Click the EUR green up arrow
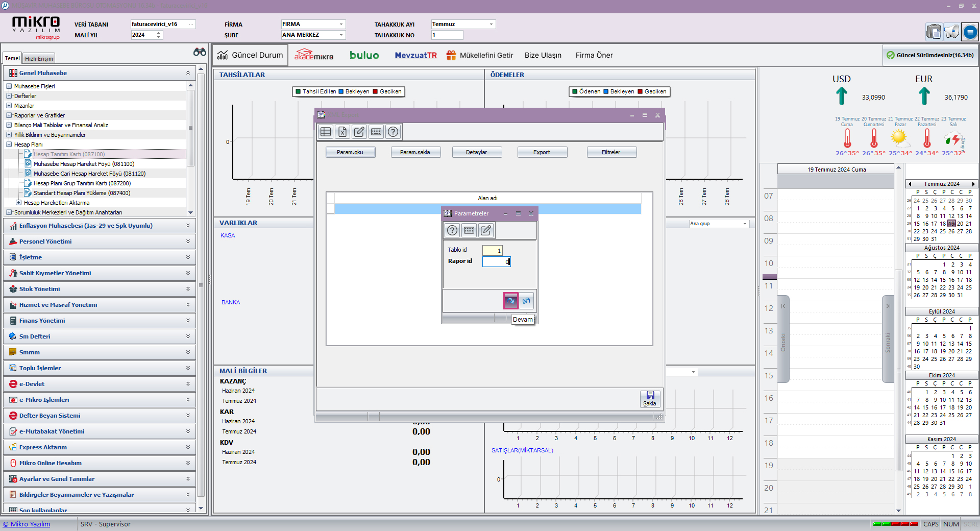This screenshot has width=980, height=531. (x=924, y=96)
